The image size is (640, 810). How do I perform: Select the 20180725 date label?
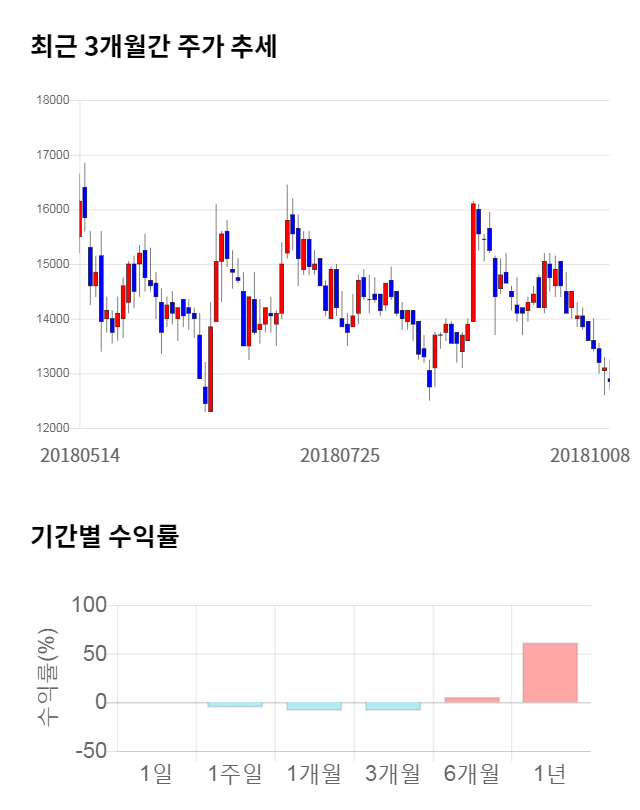(x=340, y=455)
